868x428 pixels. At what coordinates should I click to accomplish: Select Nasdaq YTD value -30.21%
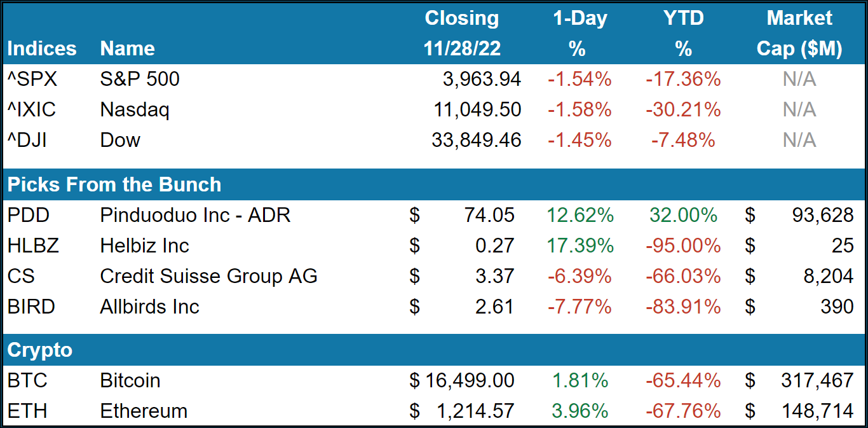tap(683, 109)
